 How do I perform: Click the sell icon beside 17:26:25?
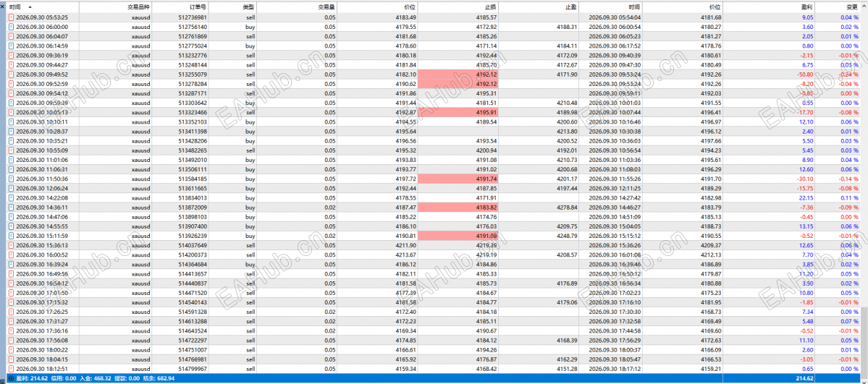pyautogui.click(x=12, y=312)
